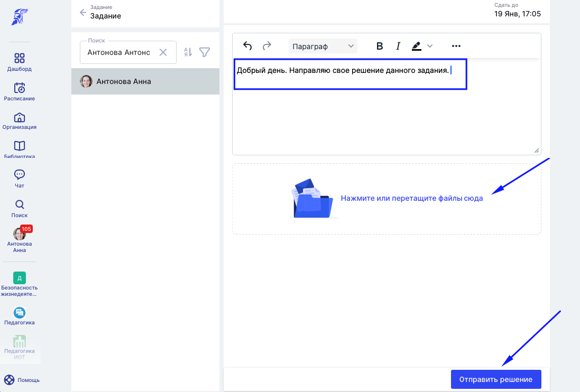Show more toolbar options (three dots)
Screen dimensions: 580x392
(x=456, y=46)
